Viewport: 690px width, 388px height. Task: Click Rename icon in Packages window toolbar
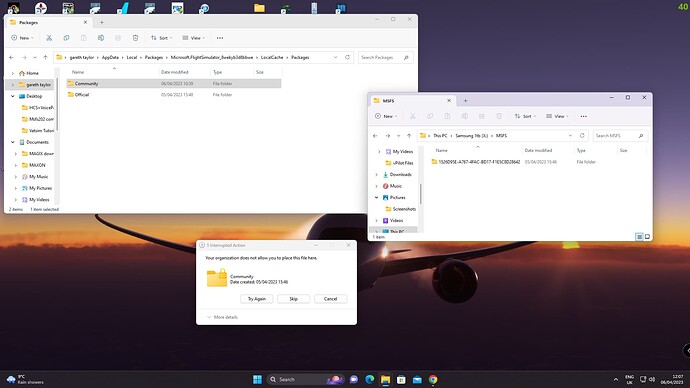pyautogui.click(x=101, y=38)
